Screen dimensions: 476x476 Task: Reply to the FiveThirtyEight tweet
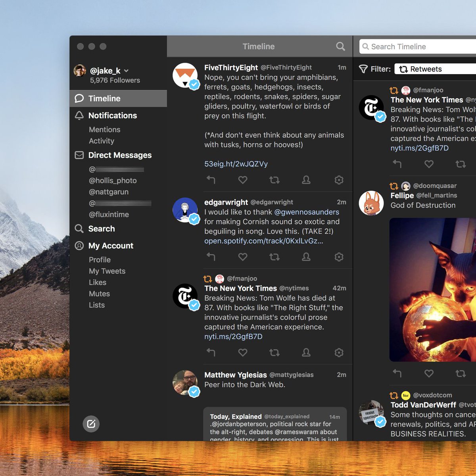click(211, 180)
